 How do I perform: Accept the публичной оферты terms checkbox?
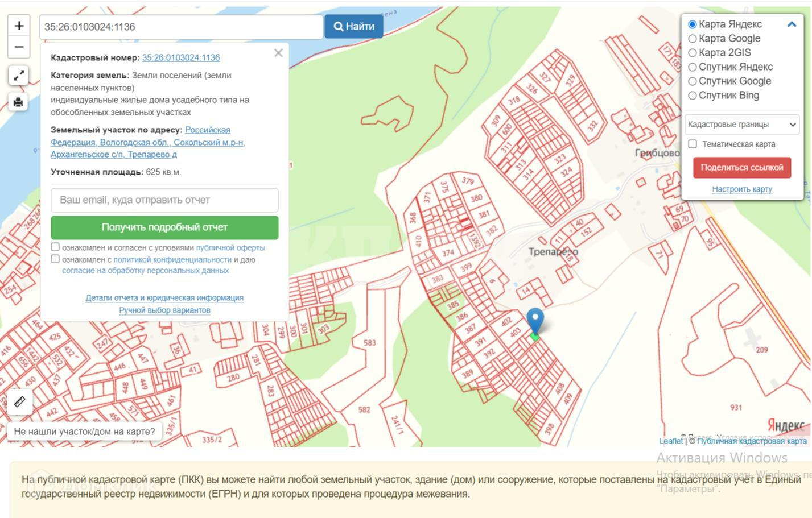(x=55, y=247)
